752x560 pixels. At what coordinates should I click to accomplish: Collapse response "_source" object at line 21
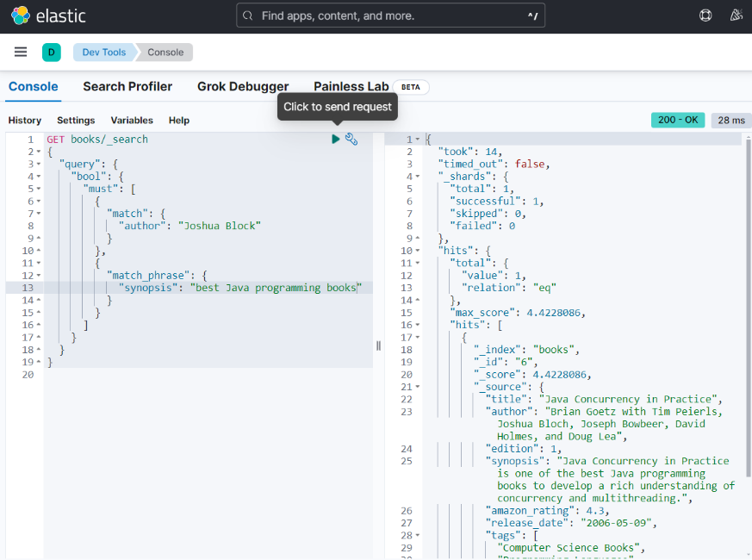click(x=417, y=387)
